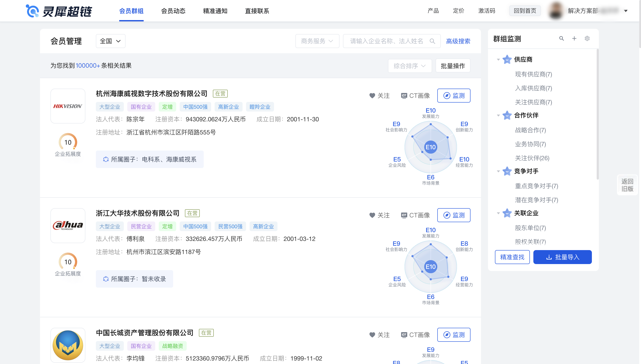Switch to 会员动态 tab
This screenshot has width=641, height=364.
coord(173,11)
